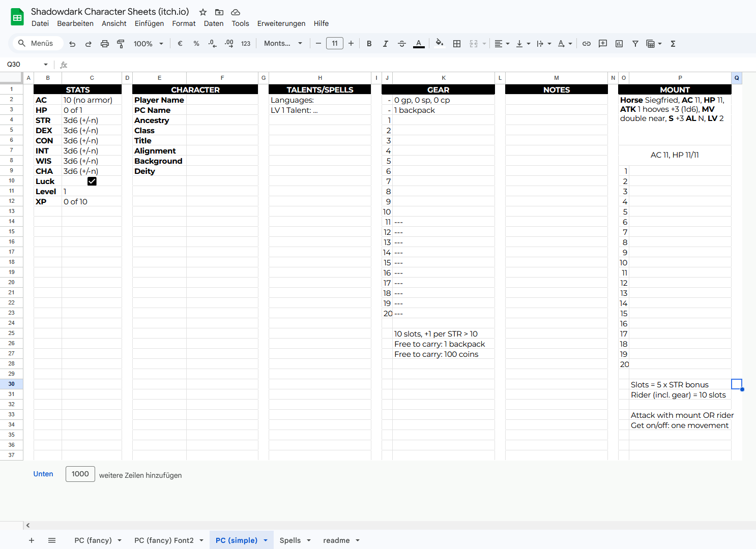Select the column Q header

tap(736, 78)
